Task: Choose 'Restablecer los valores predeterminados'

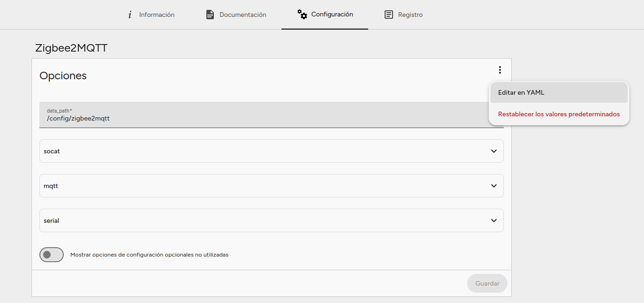Action: [x=559, y=114]
